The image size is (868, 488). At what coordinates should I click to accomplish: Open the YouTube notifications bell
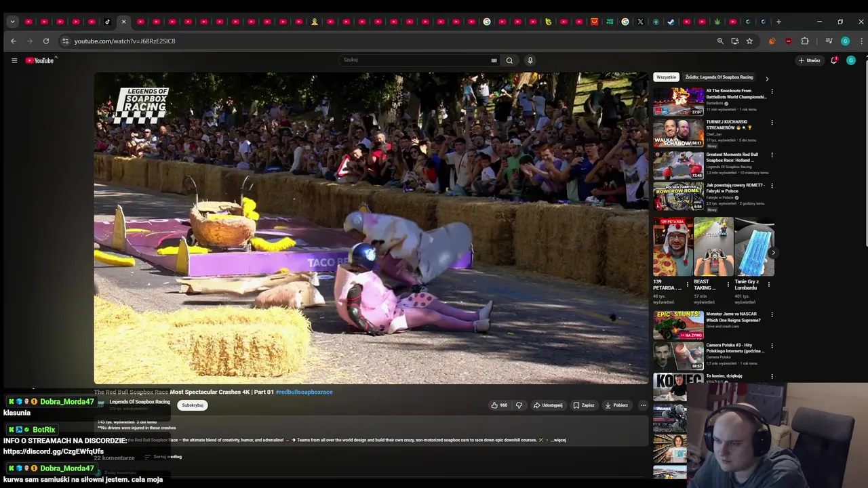(x=834, y=60)
